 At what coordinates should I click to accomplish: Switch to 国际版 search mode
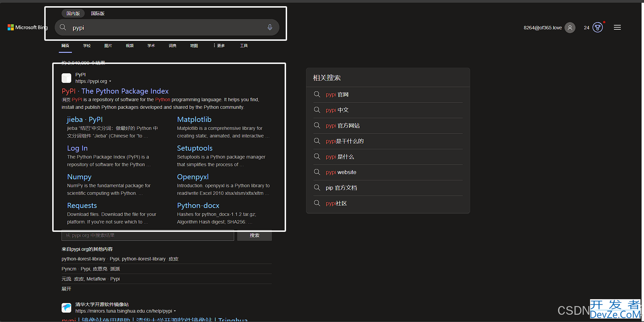click(98, 13)
